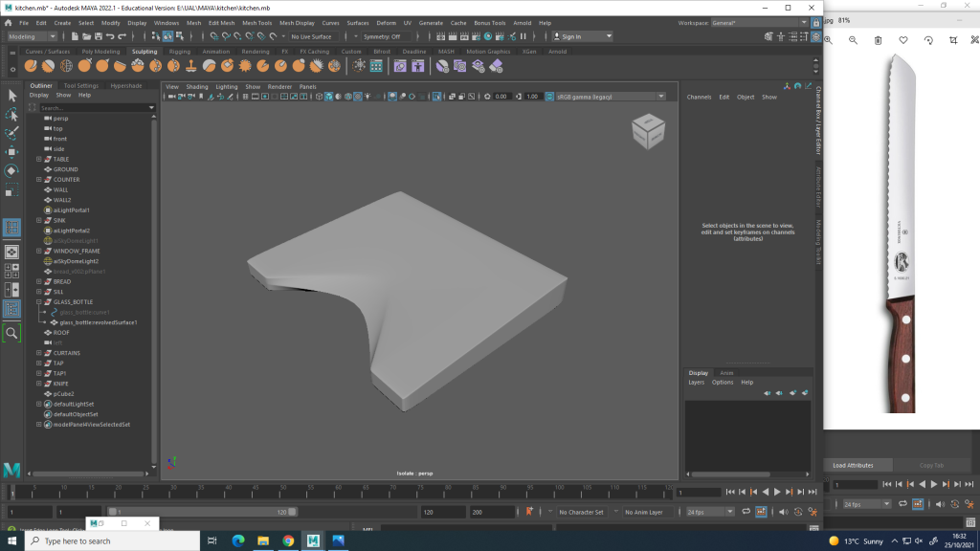This screenshot has width=980, height=551.
Task: Click the view cube in viewport
Action: pyautogui.click(x=649, y=131)
